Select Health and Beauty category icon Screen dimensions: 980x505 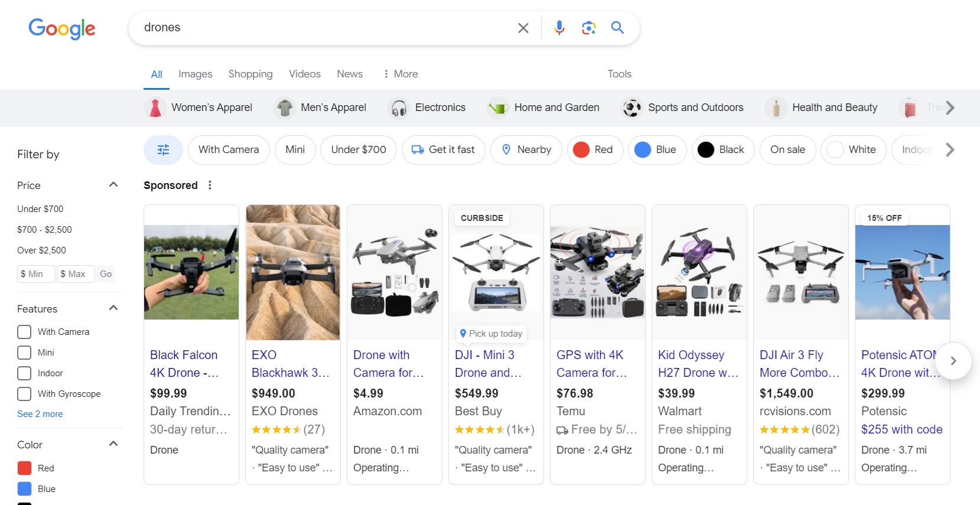776,107
